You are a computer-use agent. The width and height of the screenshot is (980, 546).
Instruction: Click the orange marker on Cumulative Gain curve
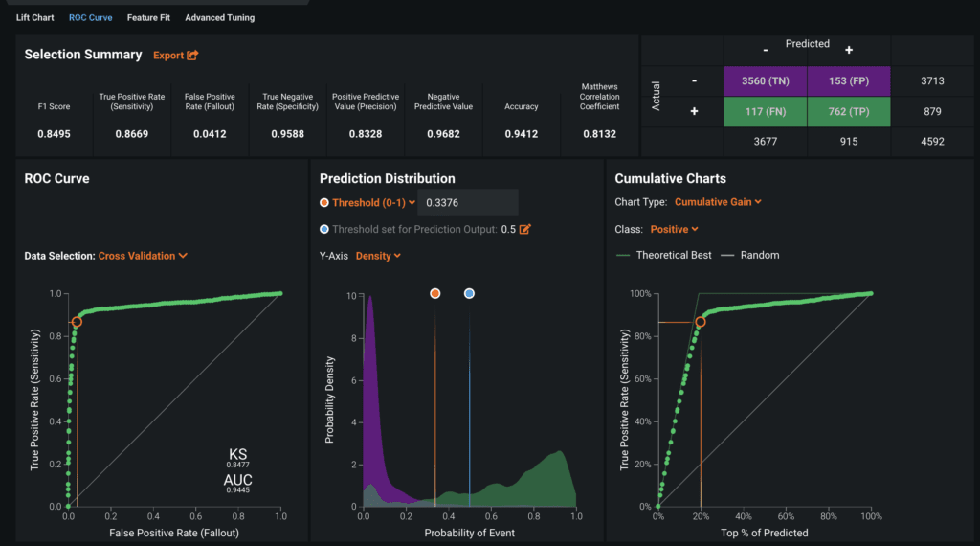tap(701, 322)
